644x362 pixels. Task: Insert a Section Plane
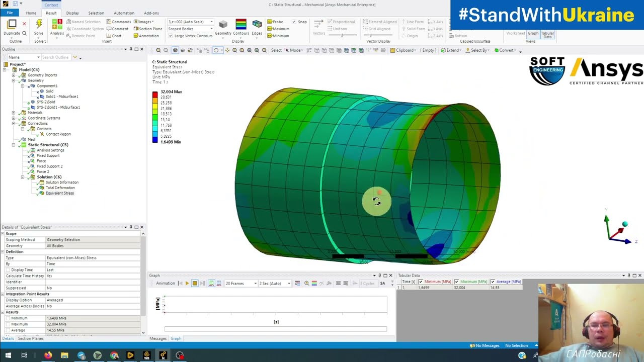[x=148, y=29]
